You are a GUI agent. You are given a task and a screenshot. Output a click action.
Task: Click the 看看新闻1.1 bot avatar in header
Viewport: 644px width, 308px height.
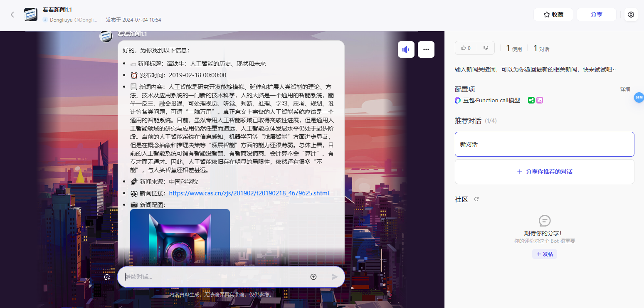(x=31, y=15)
